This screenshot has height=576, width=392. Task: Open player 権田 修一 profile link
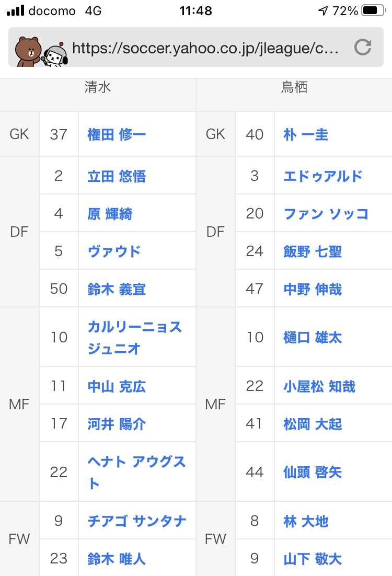117,134
